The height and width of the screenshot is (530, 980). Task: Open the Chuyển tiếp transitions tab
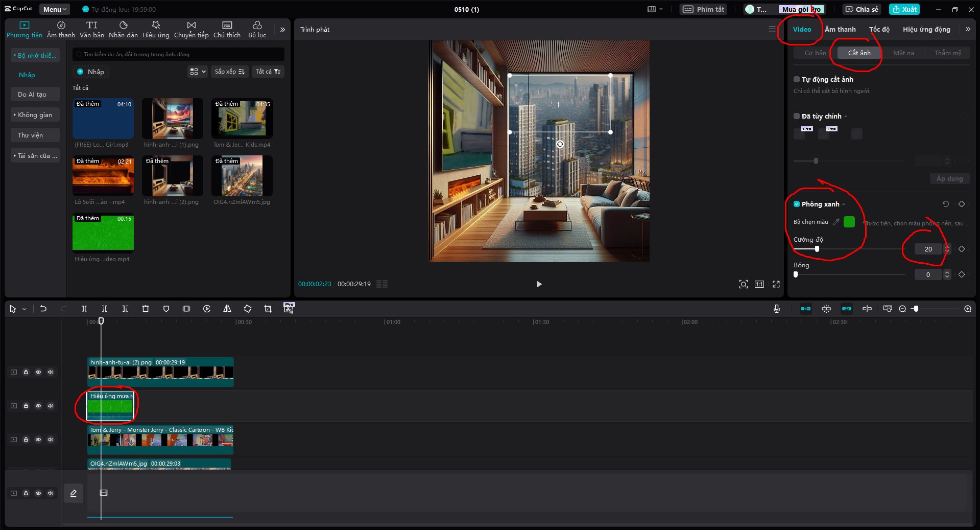(x=191, y=30)
